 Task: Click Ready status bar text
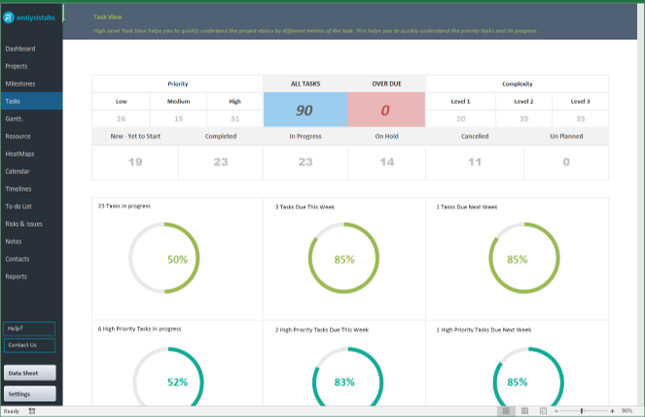click(x=12, y=411)
